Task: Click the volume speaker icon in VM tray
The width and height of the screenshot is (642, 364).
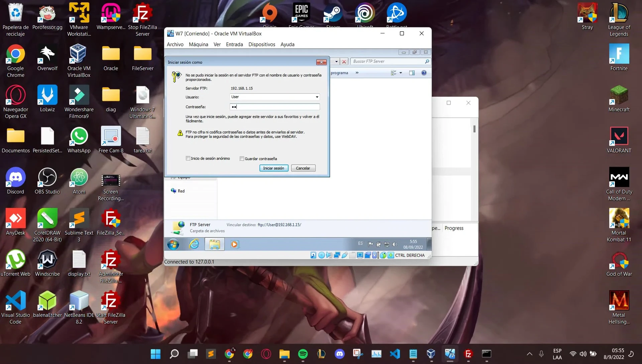Action: coord(395,244)
